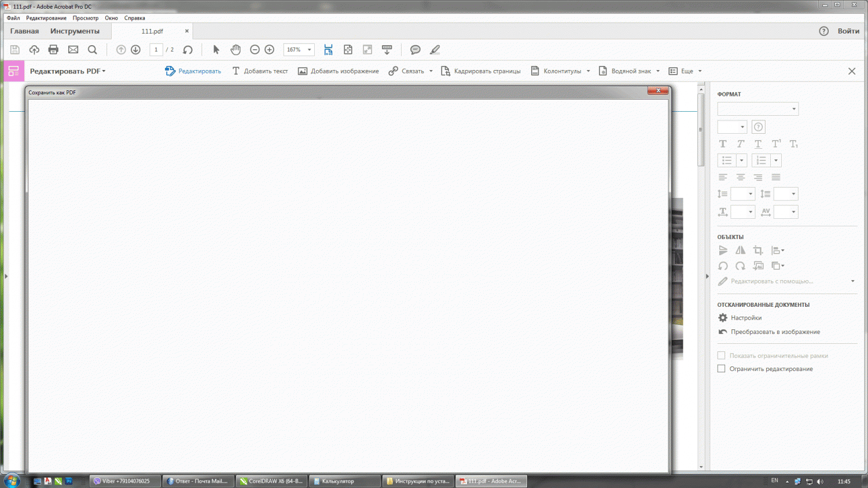Click Добавить текст button
868x488 pixels.
[260, 71]
